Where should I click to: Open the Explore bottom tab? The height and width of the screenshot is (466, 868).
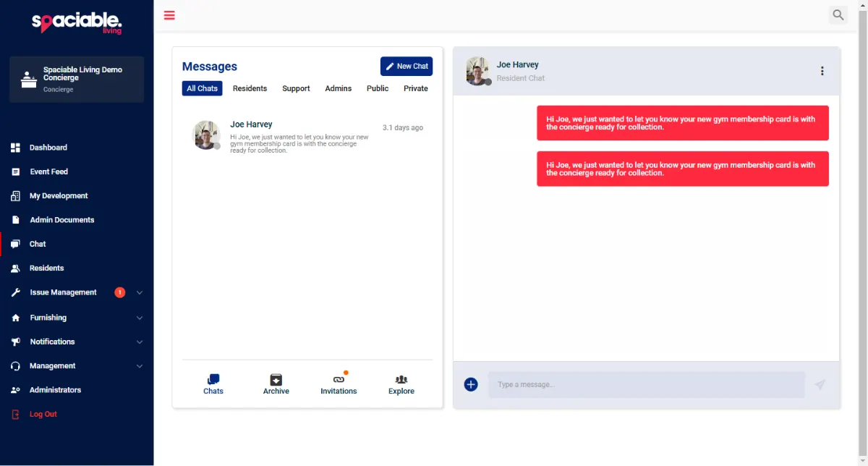coord(401,384)
